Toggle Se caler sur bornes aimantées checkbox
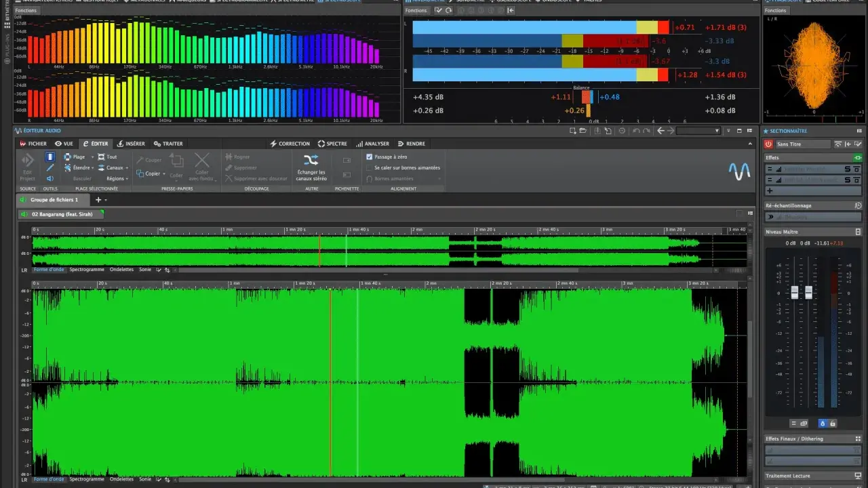Screen dimensions: 868x488 tap(370, 167)
